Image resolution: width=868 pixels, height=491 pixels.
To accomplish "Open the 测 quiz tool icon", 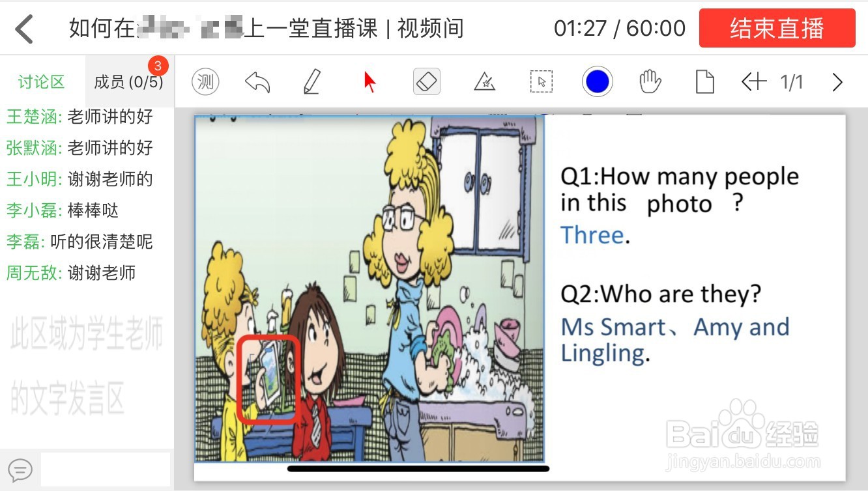I will click(205, 82).
